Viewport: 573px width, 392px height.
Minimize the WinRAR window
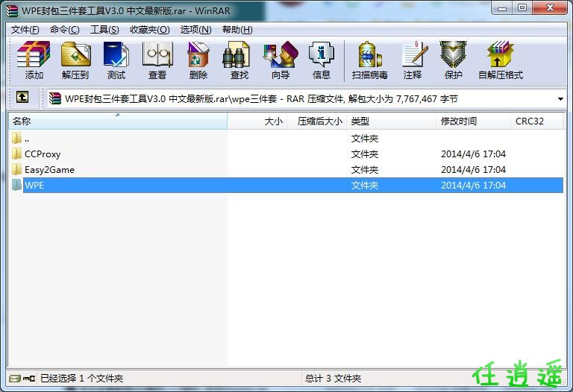click(x=502, y=7)
